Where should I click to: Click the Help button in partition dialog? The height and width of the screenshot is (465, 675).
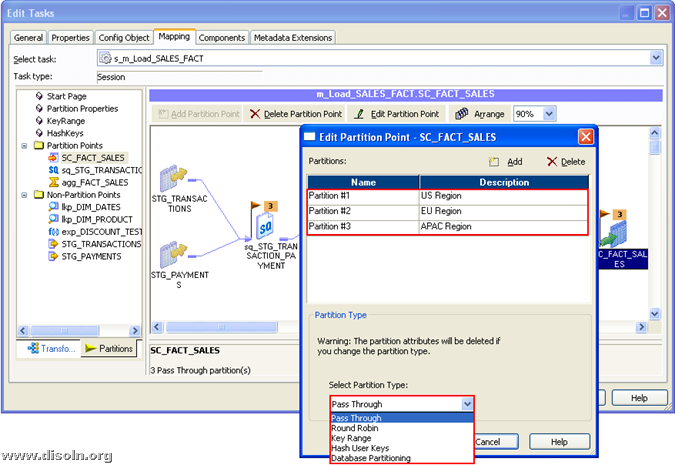[x=559, y=441]
